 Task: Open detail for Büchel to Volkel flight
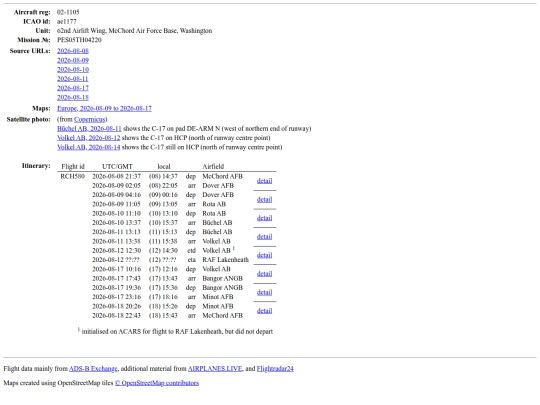[264, 237]
